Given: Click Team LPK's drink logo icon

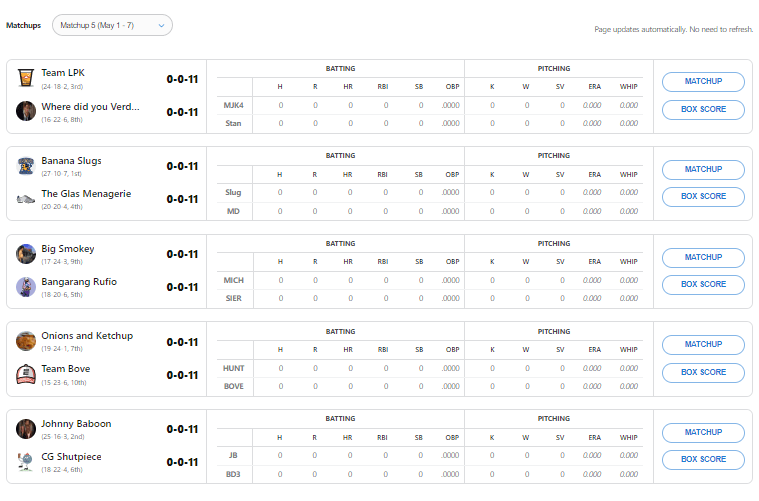Looking at the screenshot, I should tap(26, 78).
